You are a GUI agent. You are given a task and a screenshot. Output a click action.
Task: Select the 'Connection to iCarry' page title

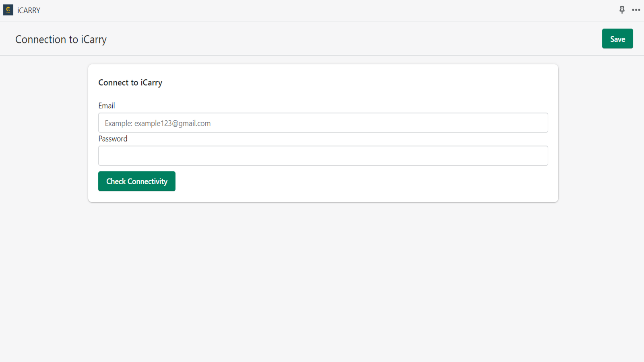click(61, 39)
